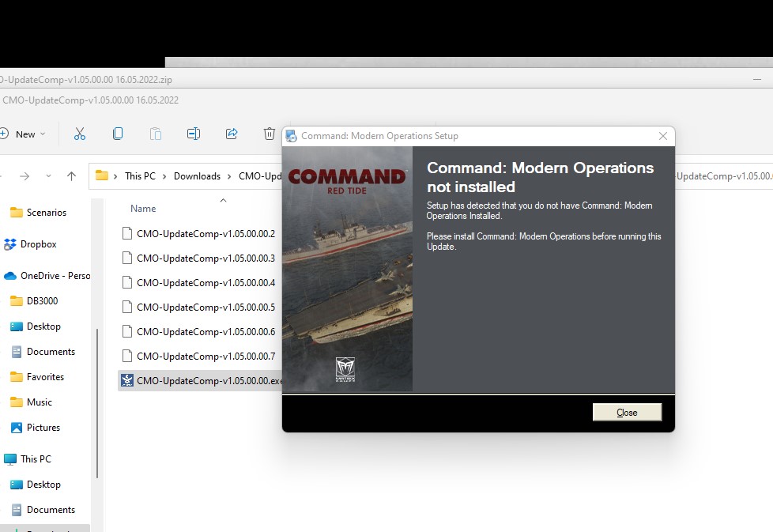Open the DB3000 folder in sidebar
773x532 pixels.
[x=42, y=300]
